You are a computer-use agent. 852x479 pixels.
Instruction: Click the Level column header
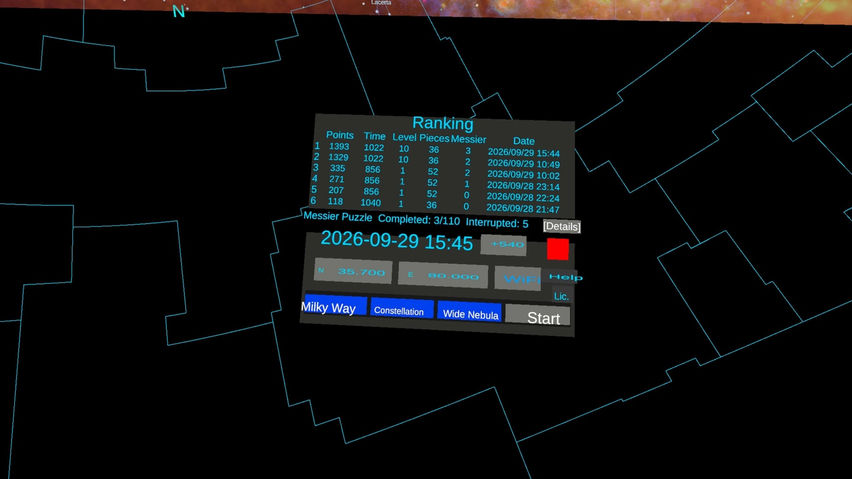point(404,137)
